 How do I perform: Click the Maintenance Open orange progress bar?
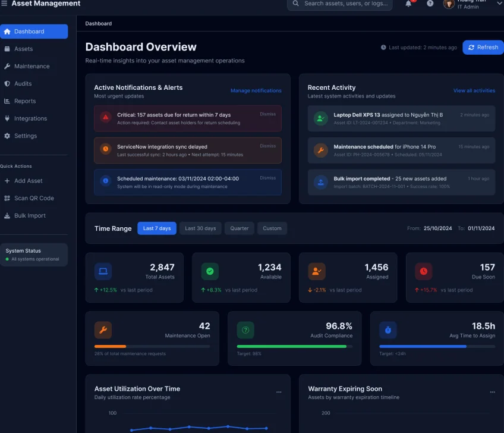click(110, 347)
